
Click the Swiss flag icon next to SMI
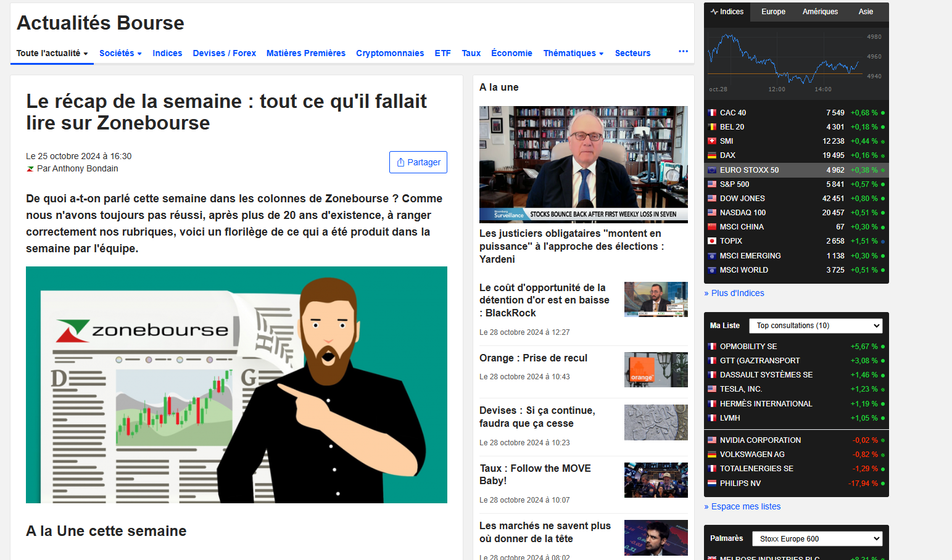tap(712, 141)
